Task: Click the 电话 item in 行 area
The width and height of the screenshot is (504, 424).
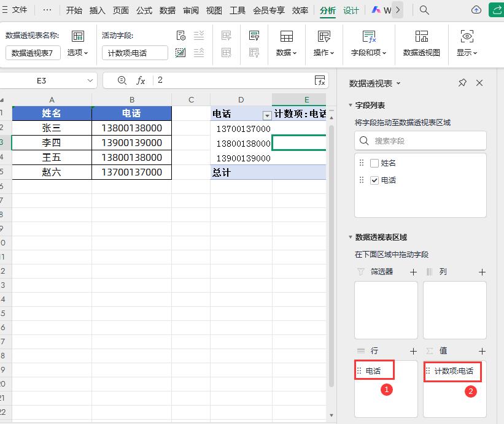Action: pos(373,371)
